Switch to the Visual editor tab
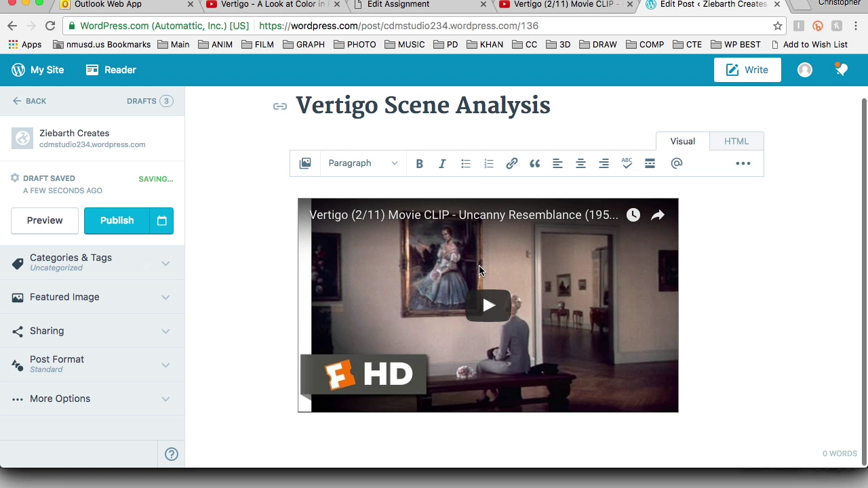 (683, 141)
